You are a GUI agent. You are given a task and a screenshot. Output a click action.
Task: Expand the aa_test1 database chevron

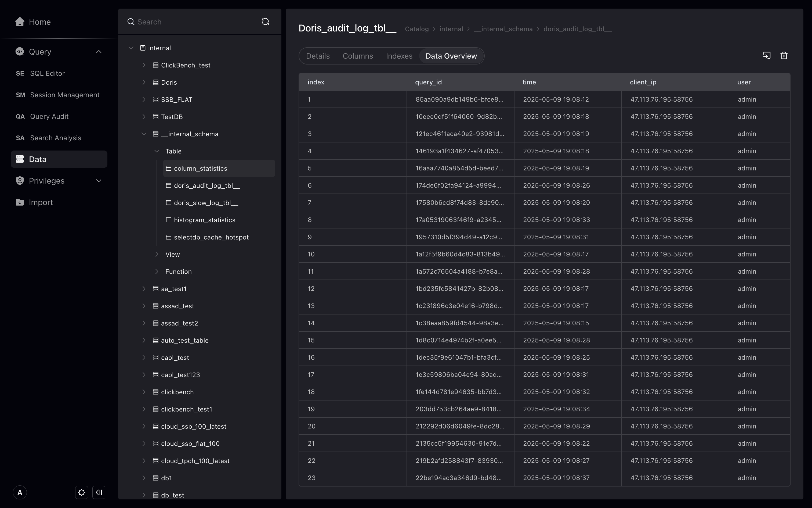tap(144, 289)
